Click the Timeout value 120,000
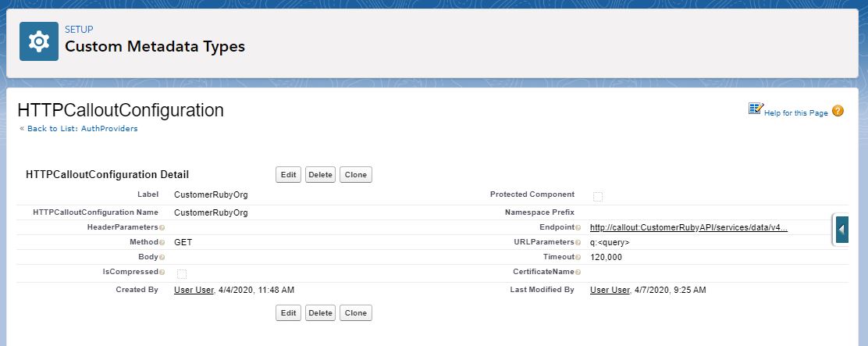 point(607,258)
